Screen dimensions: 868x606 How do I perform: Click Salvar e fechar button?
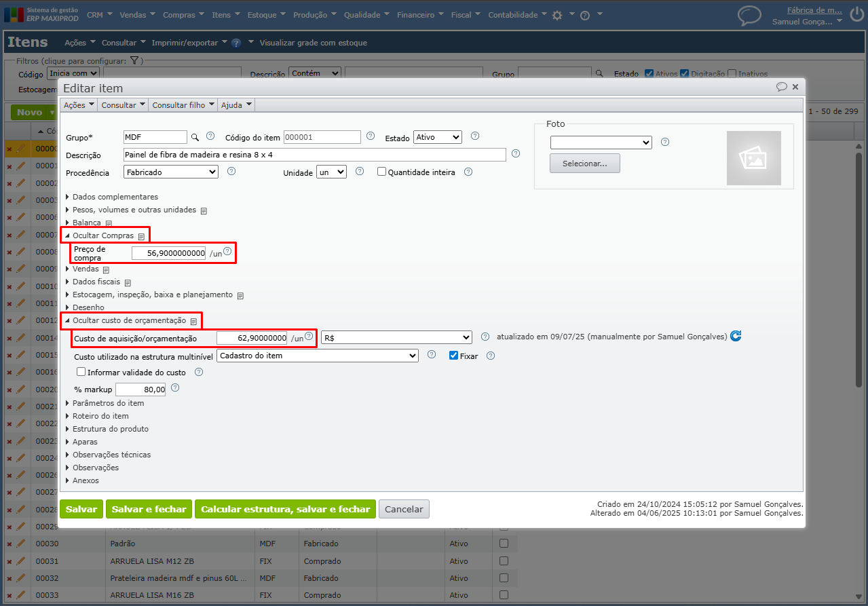click(x=149, y=509)
